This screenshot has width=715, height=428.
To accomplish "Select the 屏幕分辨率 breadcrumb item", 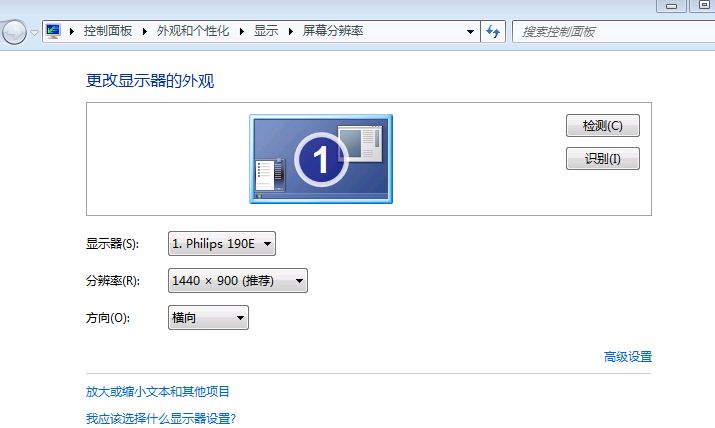I will coord(332,31).
